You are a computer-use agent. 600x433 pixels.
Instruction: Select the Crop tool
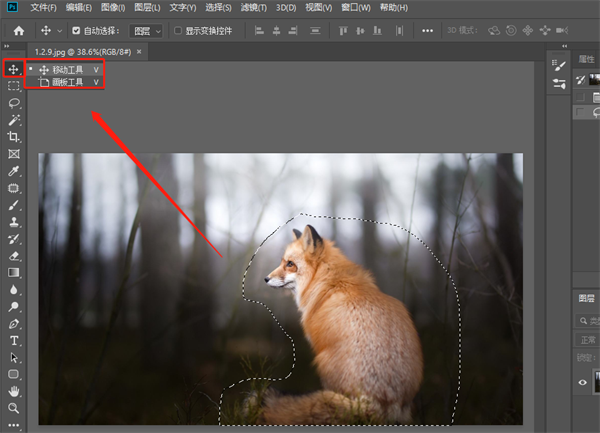tap(14, 137)
